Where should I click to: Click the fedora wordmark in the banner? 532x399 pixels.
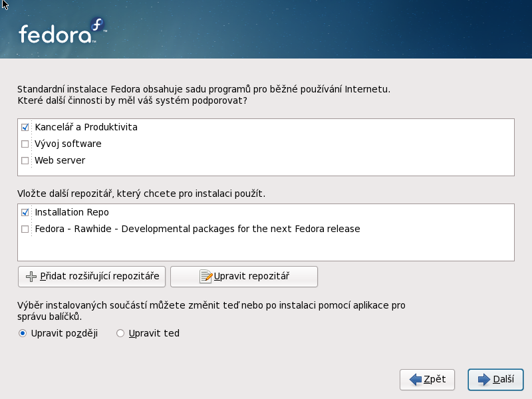pos(54,34)
